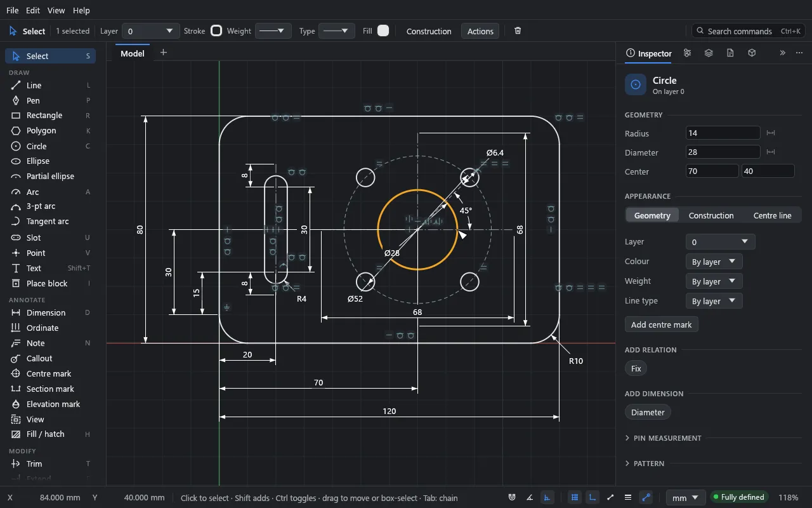This screenshot has height=508, width=812.
Task: Select the Fill / hatch tool
Action: point(51,434)
